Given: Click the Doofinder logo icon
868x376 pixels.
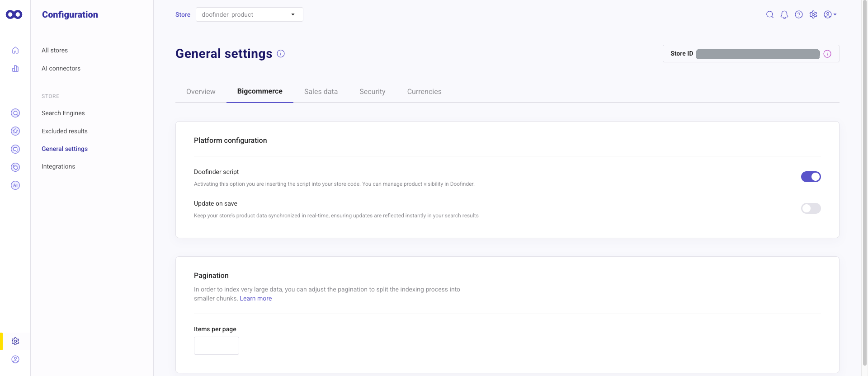Looking at the screenshot, I should tap(14, 14).
